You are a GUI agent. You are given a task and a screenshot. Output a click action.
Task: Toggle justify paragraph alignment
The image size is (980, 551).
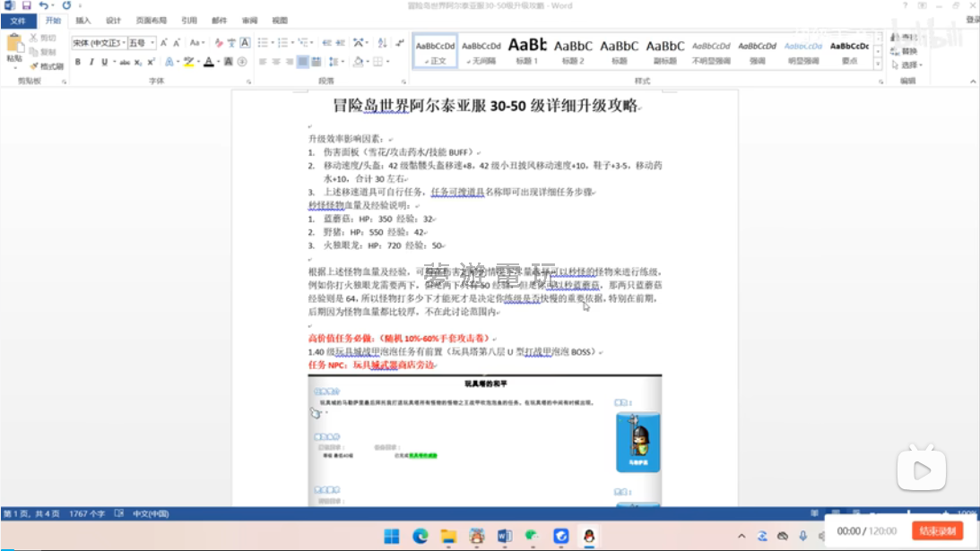click(303, 62)
